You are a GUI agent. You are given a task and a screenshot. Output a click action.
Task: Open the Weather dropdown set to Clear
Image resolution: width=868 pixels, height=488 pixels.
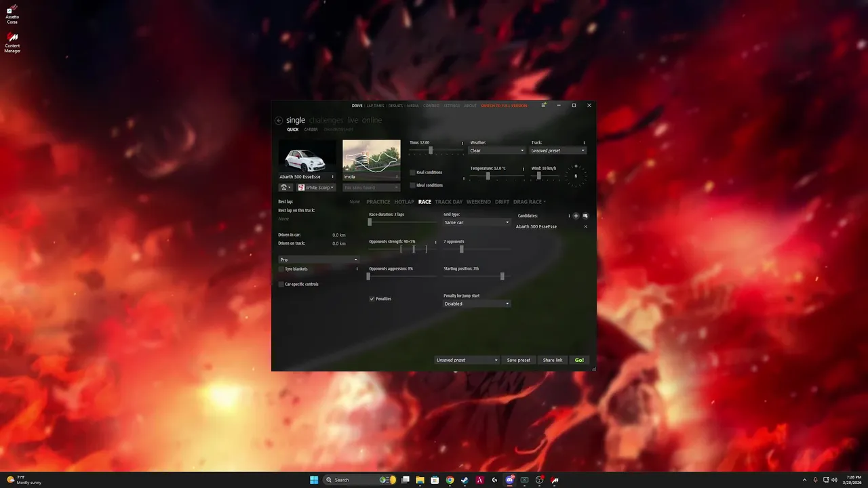497,150
